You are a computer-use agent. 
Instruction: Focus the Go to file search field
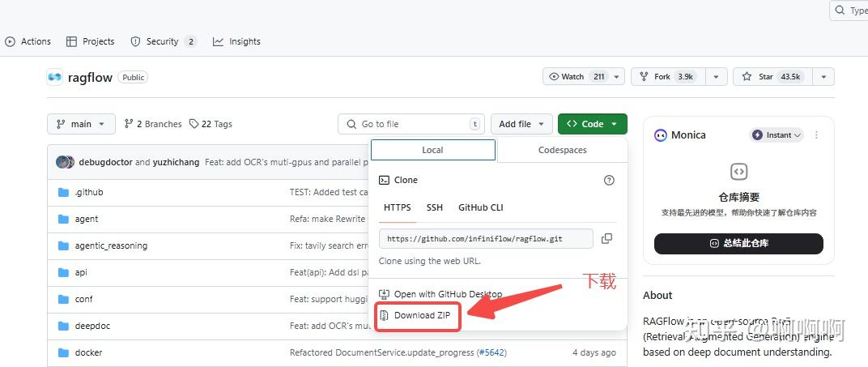(411, 124)
